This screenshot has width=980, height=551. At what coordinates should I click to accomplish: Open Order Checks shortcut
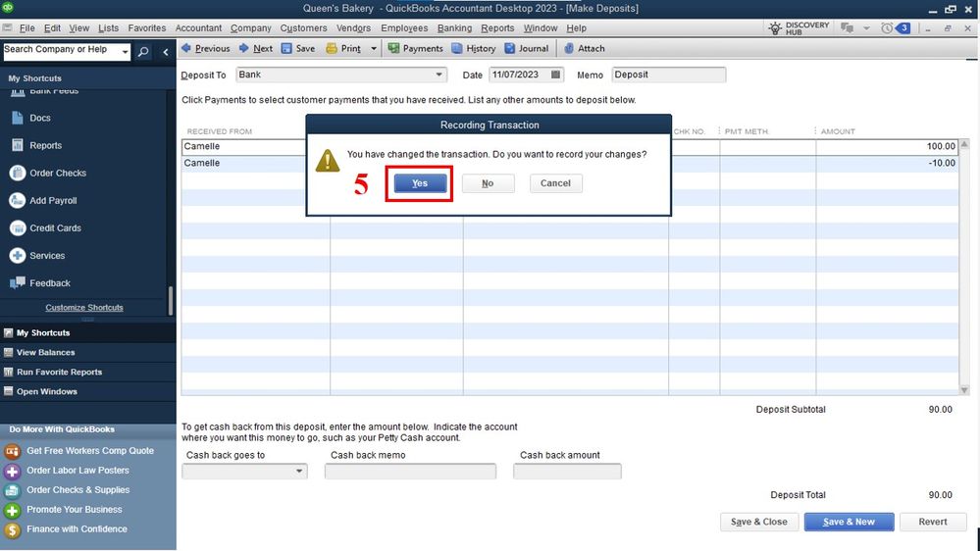[48, 174]
